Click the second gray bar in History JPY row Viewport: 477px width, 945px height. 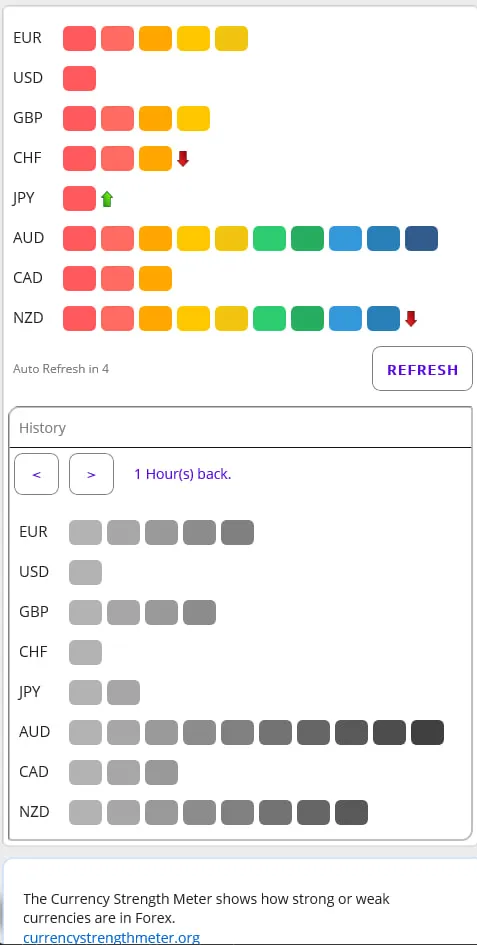point(124,692)
